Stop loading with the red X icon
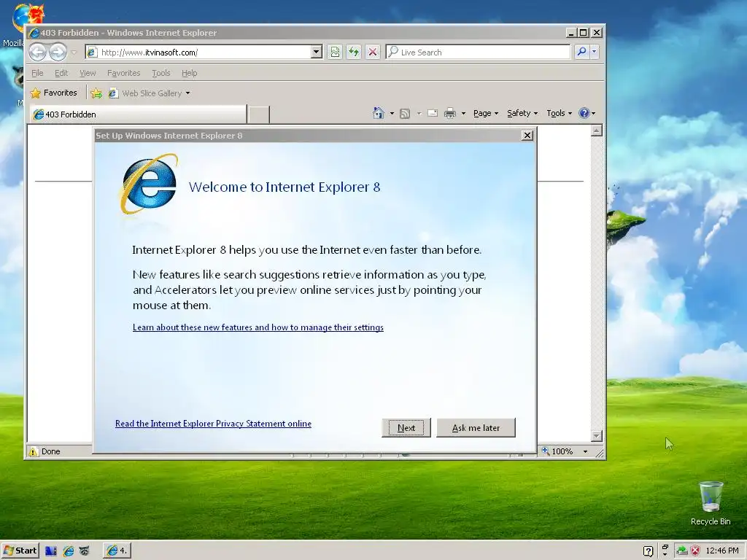 (373, 52)
